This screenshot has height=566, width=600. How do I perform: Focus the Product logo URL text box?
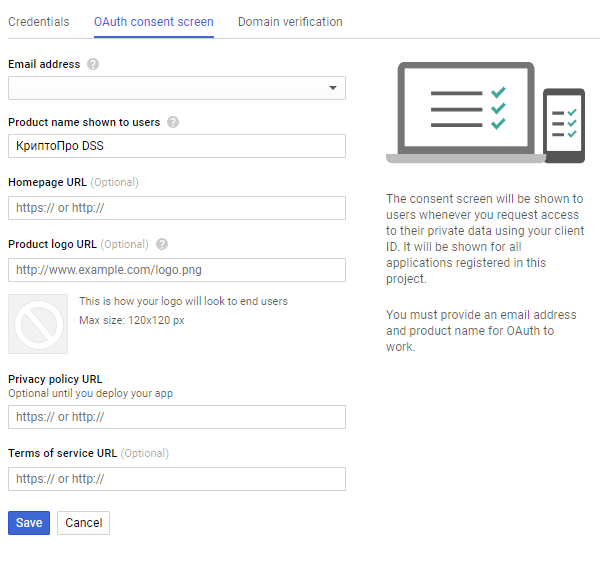tap(177, 270)
